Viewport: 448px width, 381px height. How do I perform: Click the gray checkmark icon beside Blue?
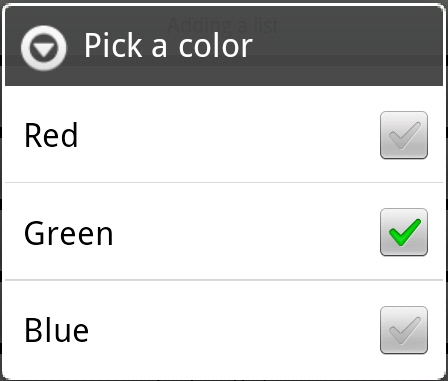[x=405, y=330]
